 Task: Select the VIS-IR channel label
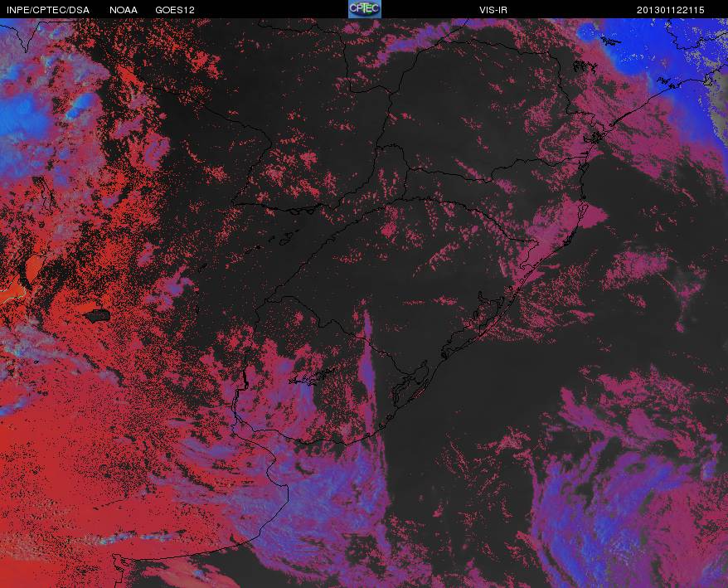[x=493, y=10]
